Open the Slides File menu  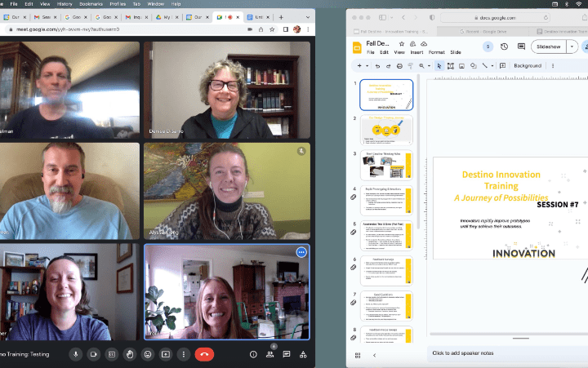click(x=371, y=52)
